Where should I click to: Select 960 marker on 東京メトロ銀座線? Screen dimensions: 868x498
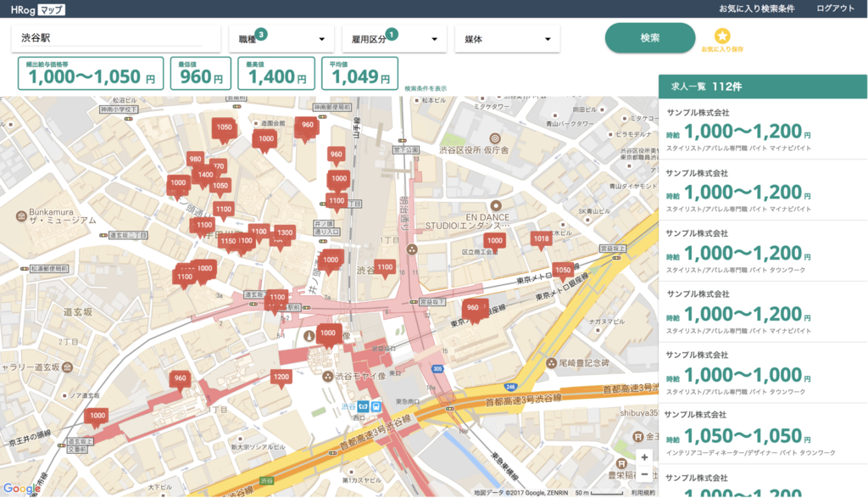[x=474, y=309]
